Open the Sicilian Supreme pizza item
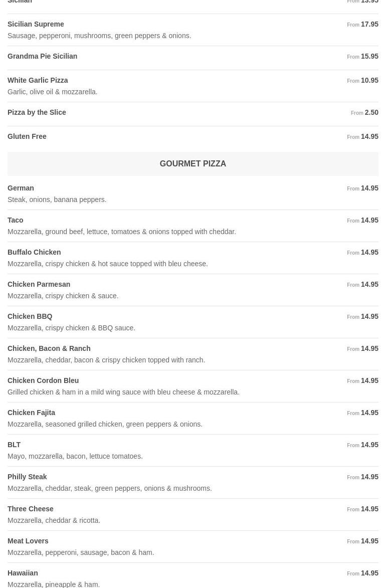The width and height of the screenshot is (386, 588). coord(36,24)
